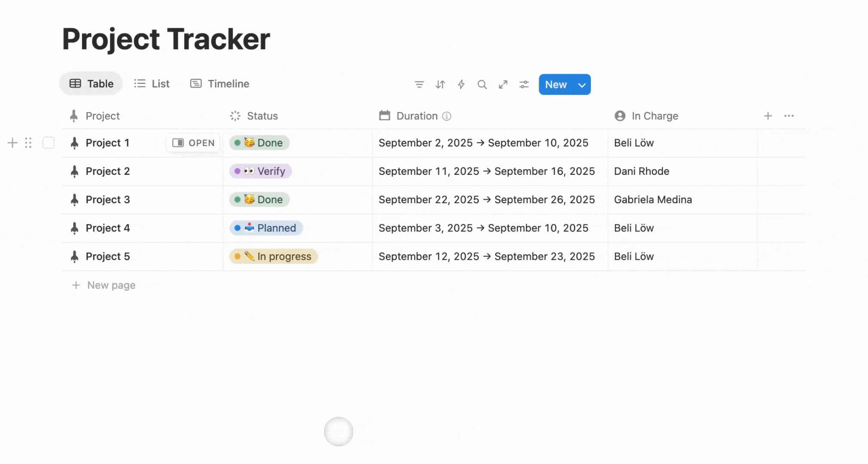The image size is (868, 464).
Task: Add a property with the plus column icon
Action: (768, 116)
